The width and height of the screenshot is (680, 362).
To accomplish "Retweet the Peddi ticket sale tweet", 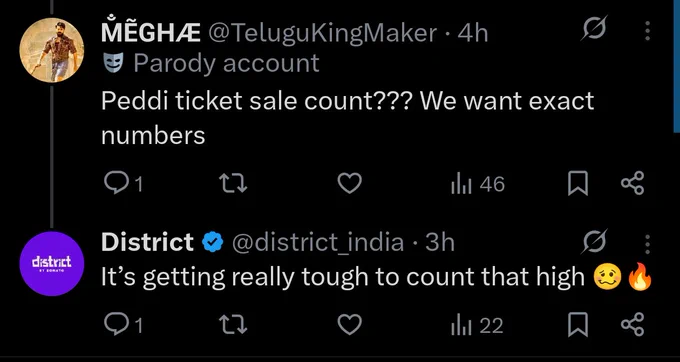I will [x=232, y=184].
